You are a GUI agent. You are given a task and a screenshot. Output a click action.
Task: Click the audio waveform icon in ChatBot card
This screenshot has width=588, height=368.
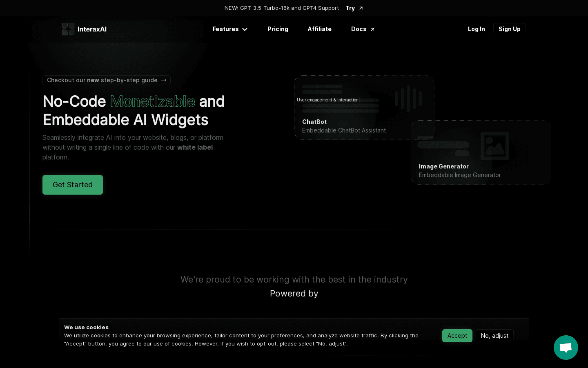point(408,99)
